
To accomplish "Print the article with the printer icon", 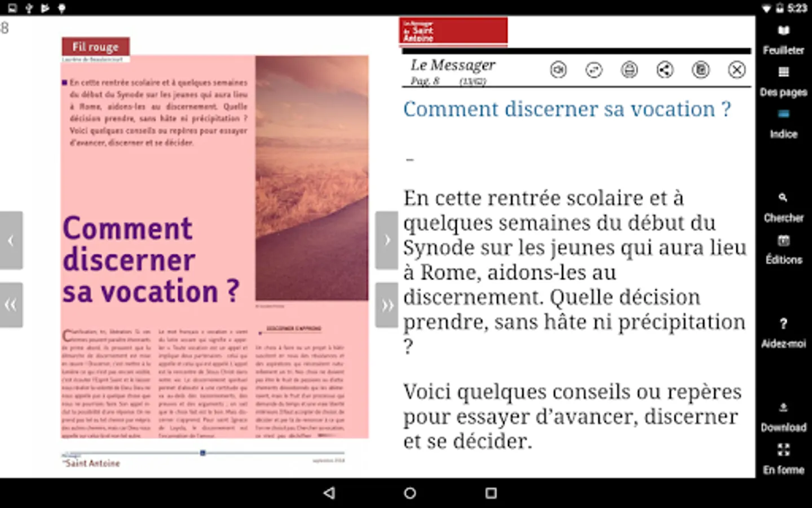I will 629,69.
